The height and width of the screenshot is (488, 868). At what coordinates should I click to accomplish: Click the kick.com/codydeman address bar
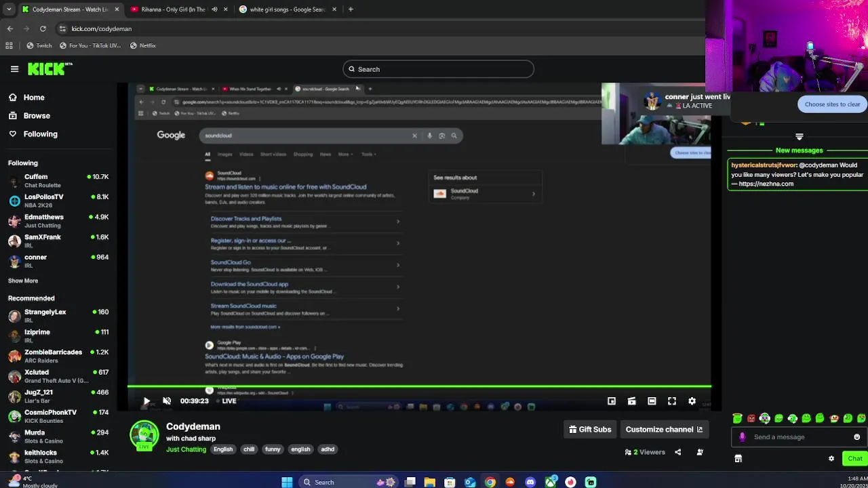pos(380,28)
